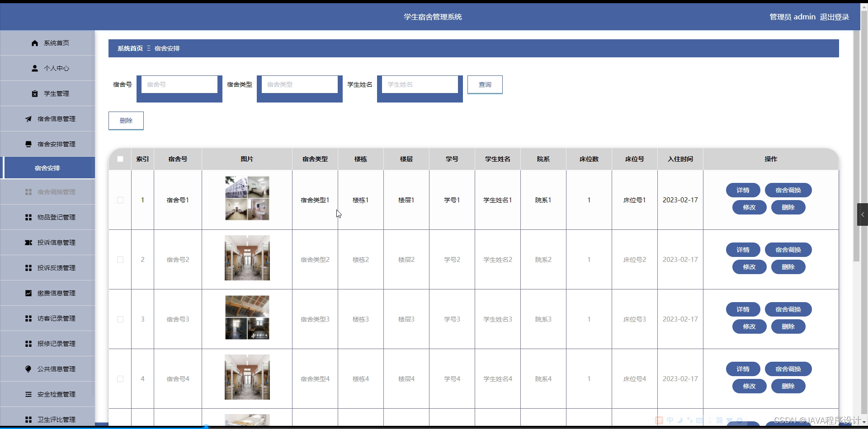Click 修改 for row 宿舍号2
The width and height of the screenshot is (868, 429).
tap(750, 267)
